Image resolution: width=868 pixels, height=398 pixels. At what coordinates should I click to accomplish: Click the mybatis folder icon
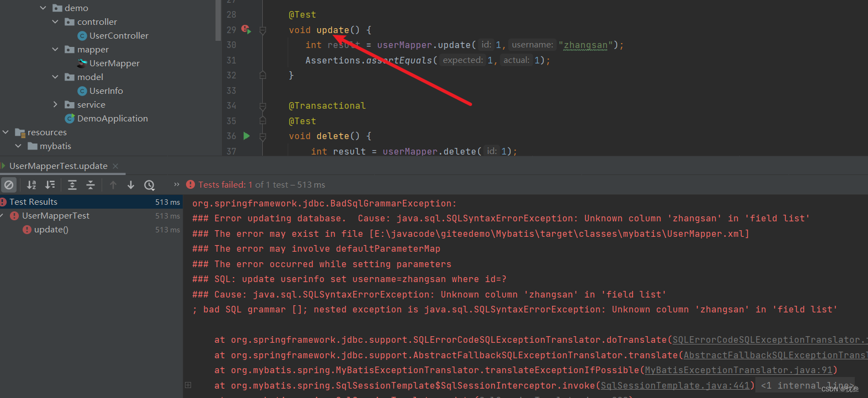33,146
